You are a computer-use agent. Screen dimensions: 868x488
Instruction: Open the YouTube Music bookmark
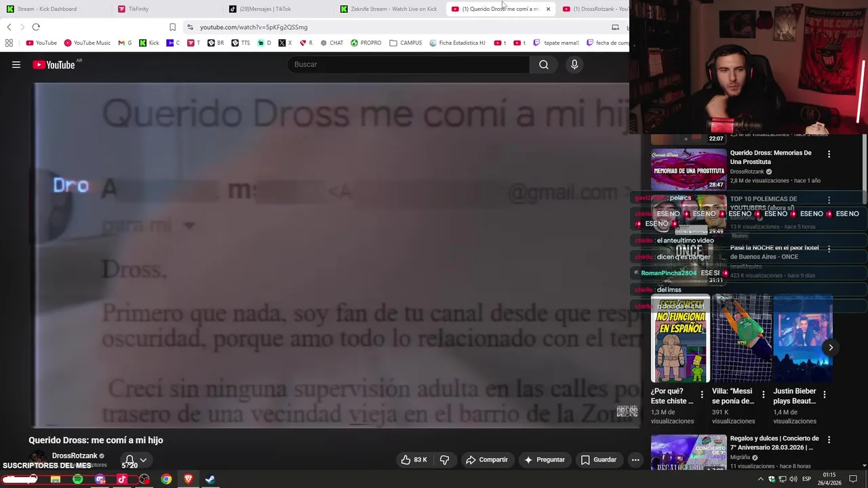[87, 43]
